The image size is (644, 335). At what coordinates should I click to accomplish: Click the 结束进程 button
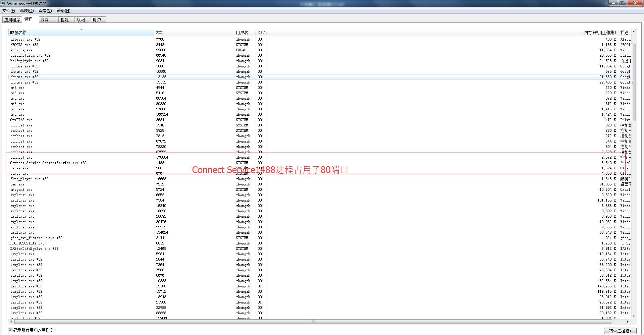coord(620,331)
